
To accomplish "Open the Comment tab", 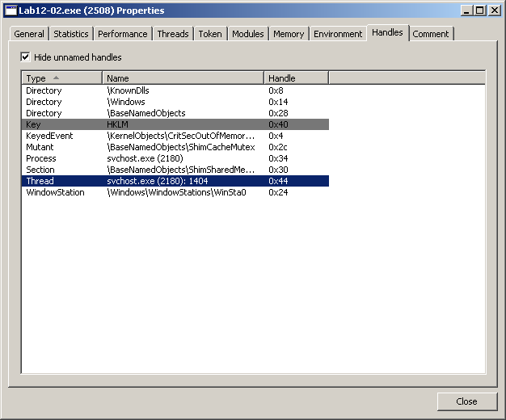I will 431,34.
